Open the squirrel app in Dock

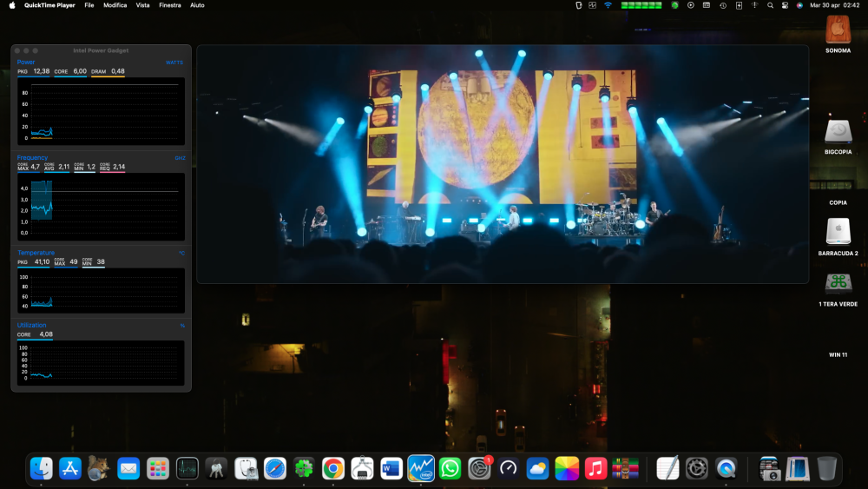pos(99,468)
